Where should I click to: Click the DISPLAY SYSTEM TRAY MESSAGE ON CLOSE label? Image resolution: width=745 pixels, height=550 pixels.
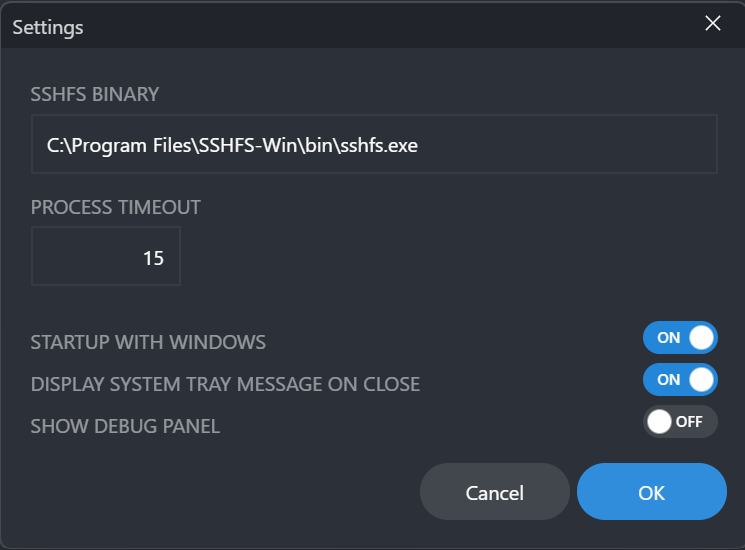[225, 384]
